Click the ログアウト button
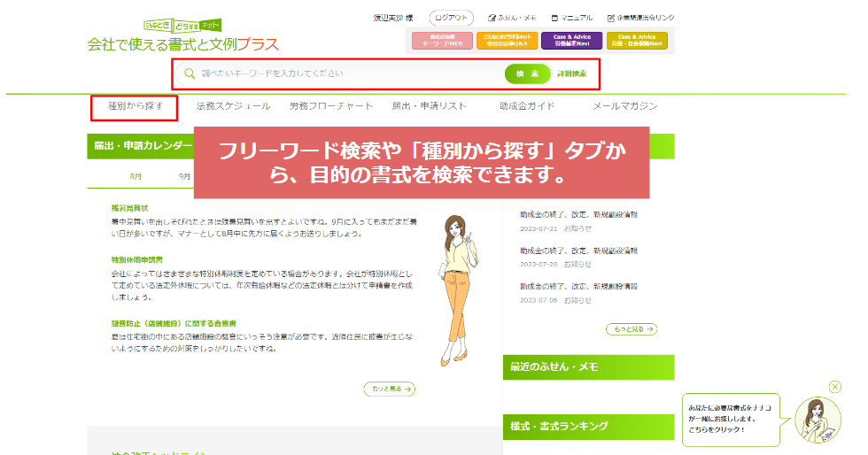Image resolution: width=868 pixels, height=455 pixels. tap(452, 18)
